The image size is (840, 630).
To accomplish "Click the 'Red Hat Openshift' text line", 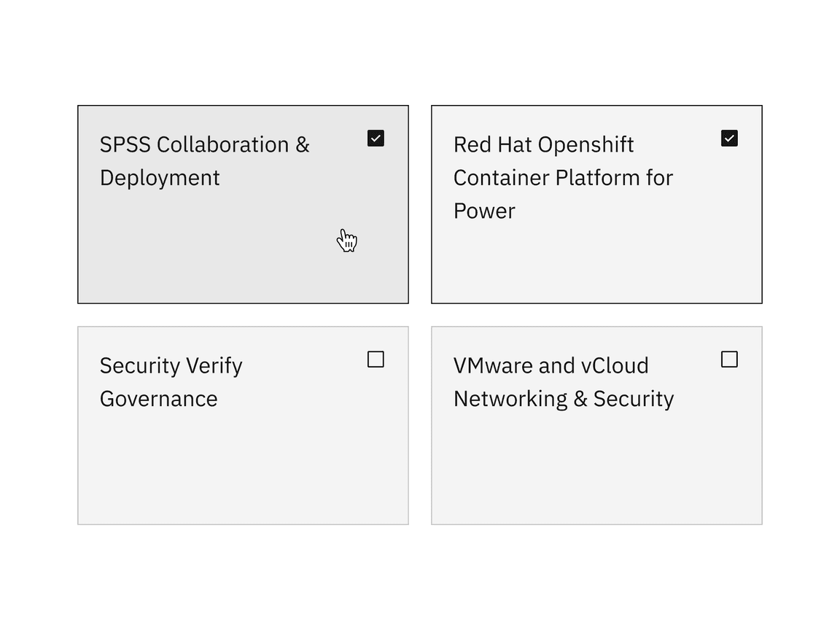I will (544, 144).
